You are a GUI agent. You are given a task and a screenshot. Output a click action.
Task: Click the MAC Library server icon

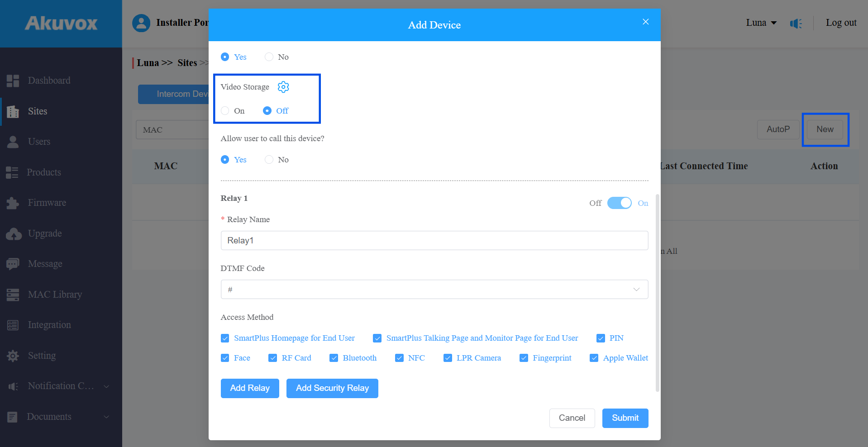click(x=13, y=295)
